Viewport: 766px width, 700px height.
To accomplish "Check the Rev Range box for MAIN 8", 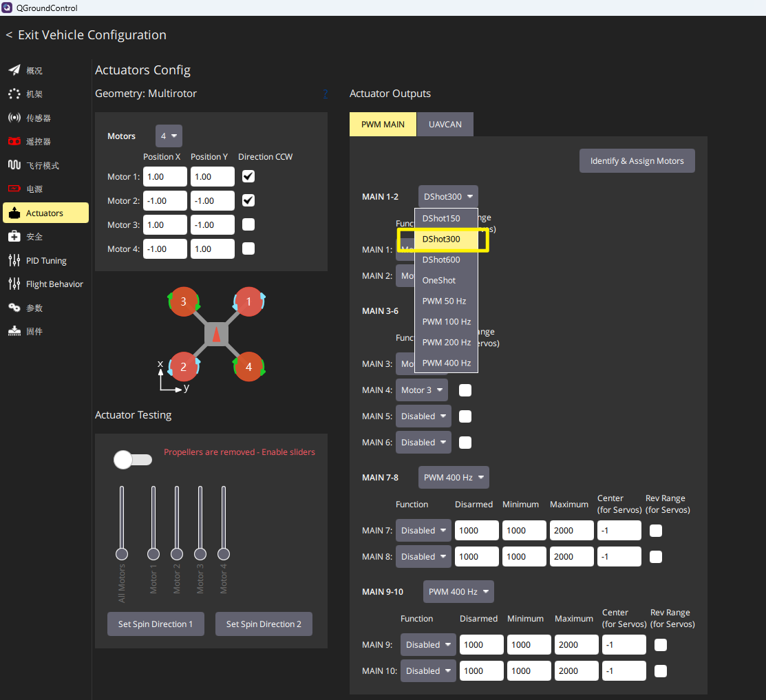I will 656,557.
